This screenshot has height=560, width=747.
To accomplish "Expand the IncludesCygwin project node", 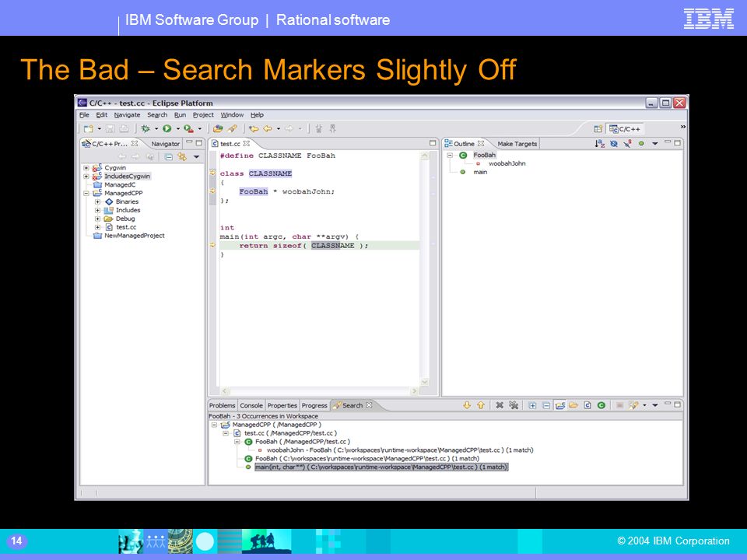I will click(x=86, y=177).
